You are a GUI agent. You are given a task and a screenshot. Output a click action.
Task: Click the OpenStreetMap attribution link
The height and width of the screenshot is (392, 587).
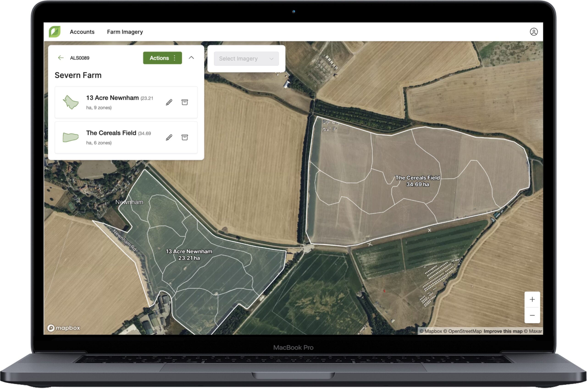[x=465, y=331]
